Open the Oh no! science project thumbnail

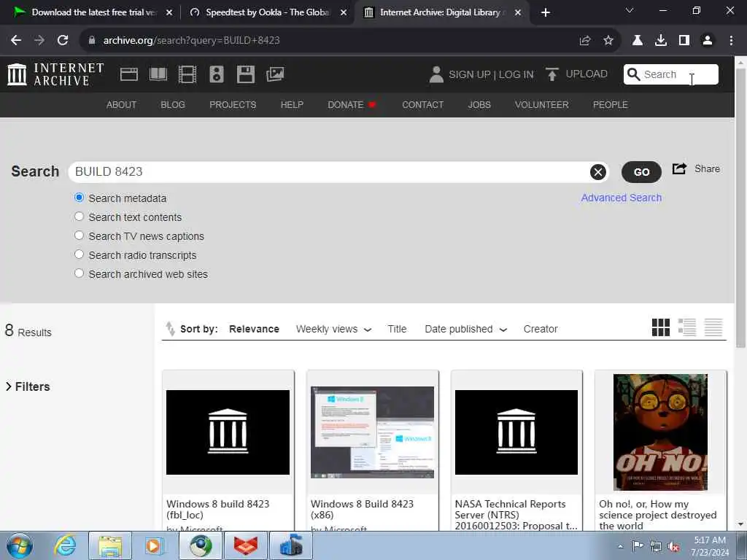(660, 432)
